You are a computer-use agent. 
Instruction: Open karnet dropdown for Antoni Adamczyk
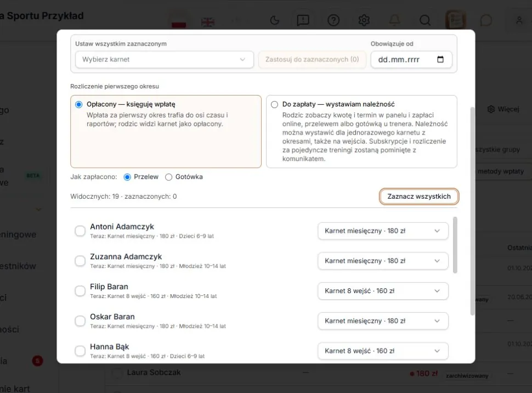click(383, 231)
